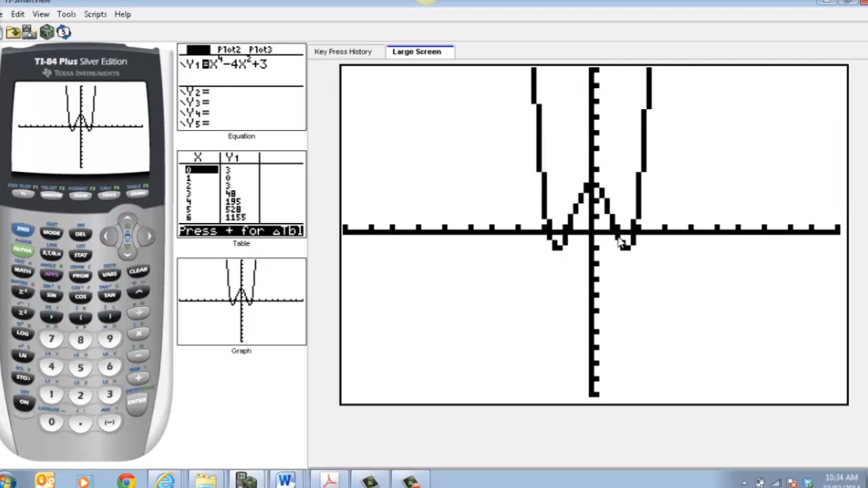Click the DEL calculator key
Image resolution: width=868 pixels, height=488 pixels.
coord(81,234)
